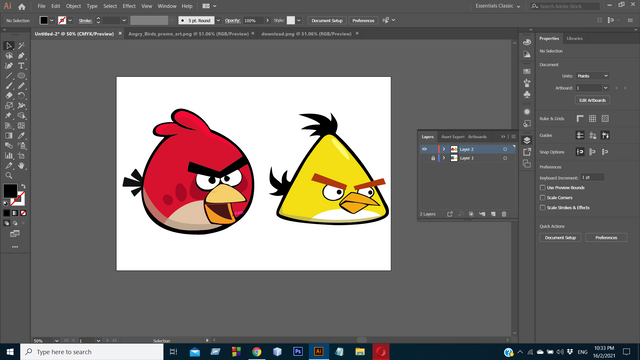Select the Column Graph tool
Viewport: 640px width, 360px height.
pyautogui.click(x=9, y=156)
